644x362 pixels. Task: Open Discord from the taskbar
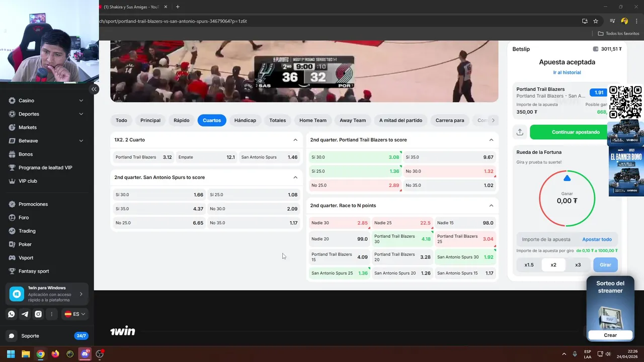click(85, 354)
